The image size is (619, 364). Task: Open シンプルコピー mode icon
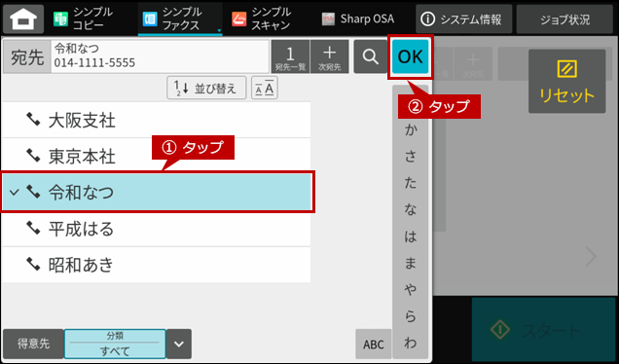point(60,18)
